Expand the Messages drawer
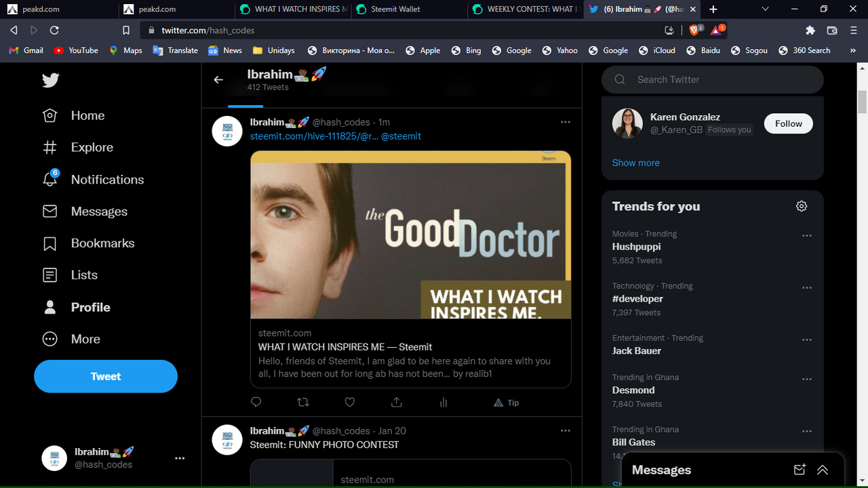 (x=823, y=470)
